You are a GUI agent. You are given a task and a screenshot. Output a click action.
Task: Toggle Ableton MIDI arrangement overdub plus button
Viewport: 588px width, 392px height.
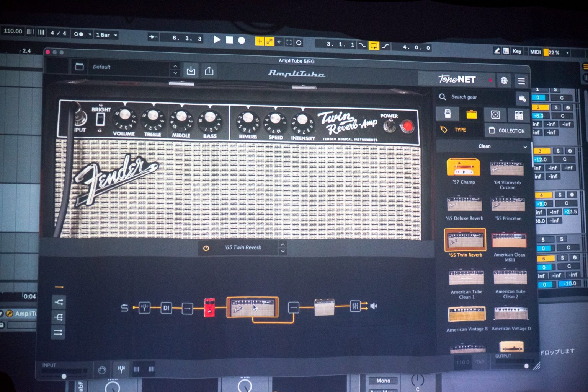(260, 41)
